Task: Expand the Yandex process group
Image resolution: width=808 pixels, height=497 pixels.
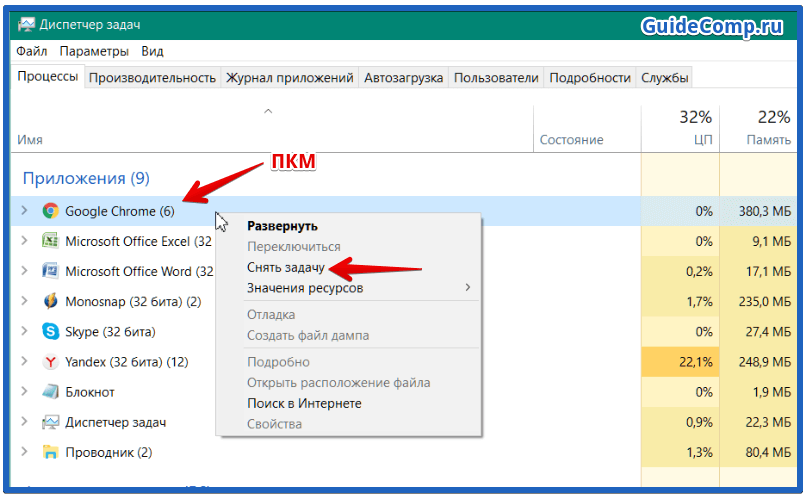Action: point(24,361)
